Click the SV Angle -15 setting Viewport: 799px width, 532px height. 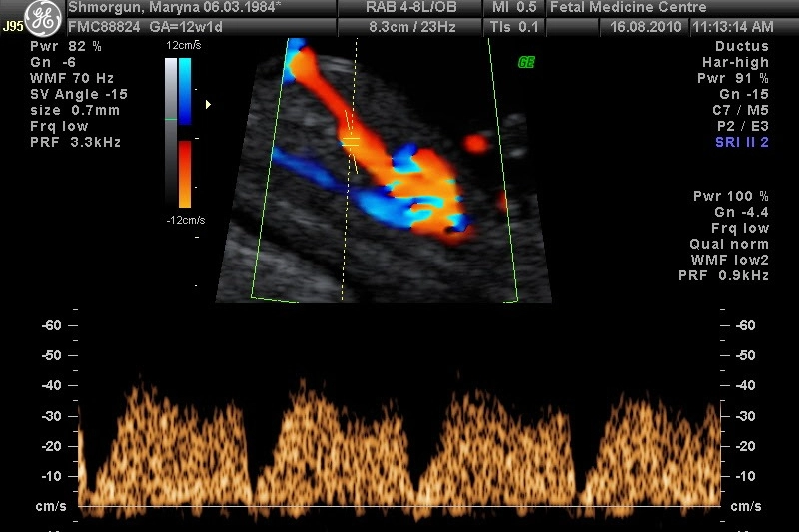pos(79,94)
